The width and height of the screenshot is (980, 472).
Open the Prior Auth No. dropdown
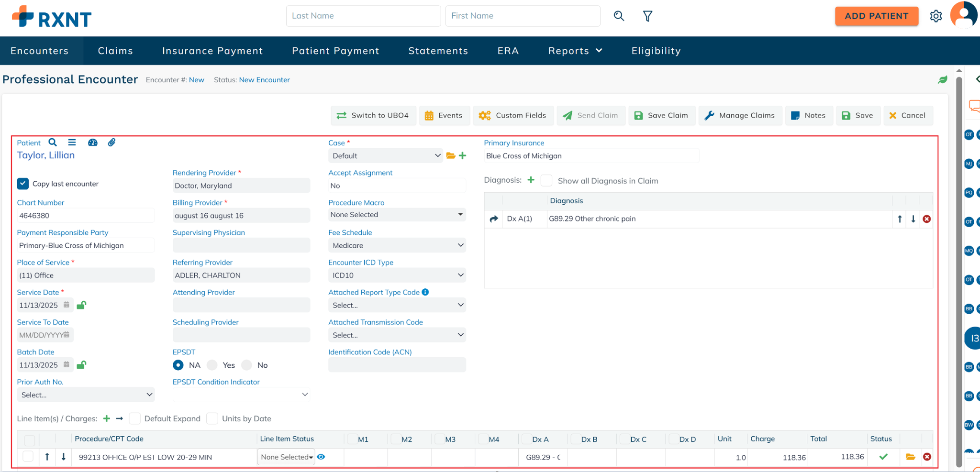click(86, 395)
